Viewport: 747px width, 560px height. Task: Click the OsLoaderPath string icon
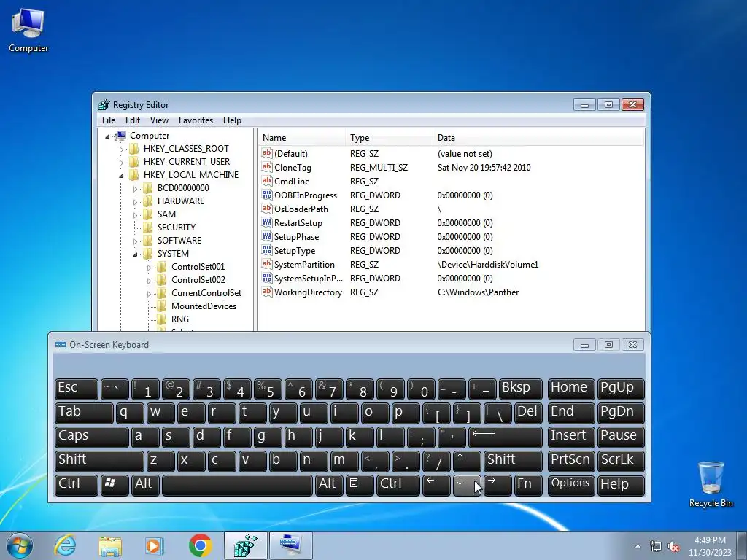pos(266,209)
